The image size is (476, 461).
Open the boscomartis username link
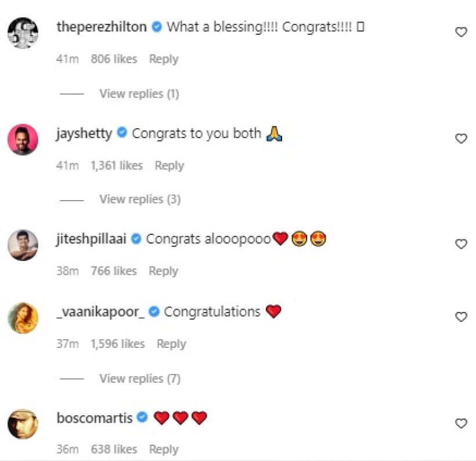tap(94, 418)
